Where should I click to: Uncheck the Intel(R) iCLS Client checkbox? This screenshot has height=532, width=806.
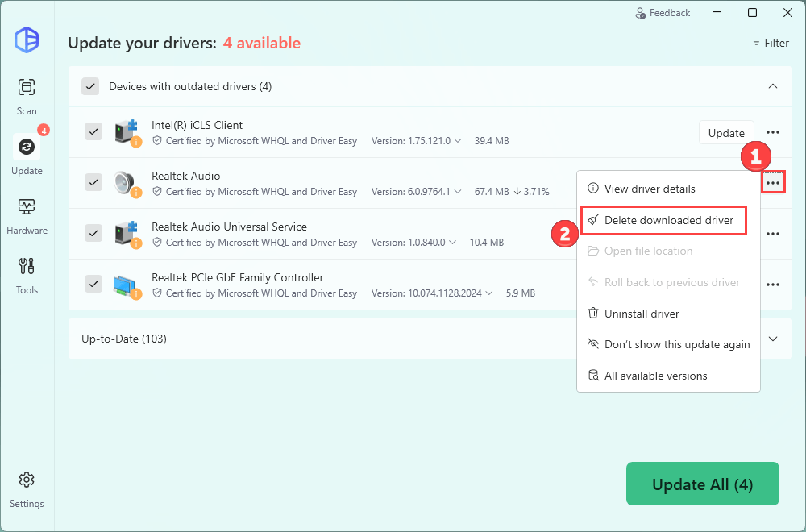(93, 132)
